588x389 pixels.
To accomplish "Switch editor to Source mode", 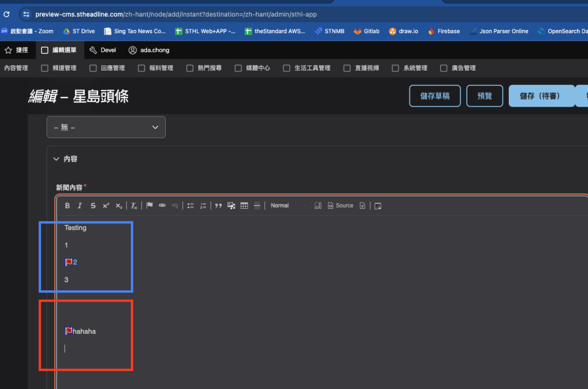I will click(341, 205).
